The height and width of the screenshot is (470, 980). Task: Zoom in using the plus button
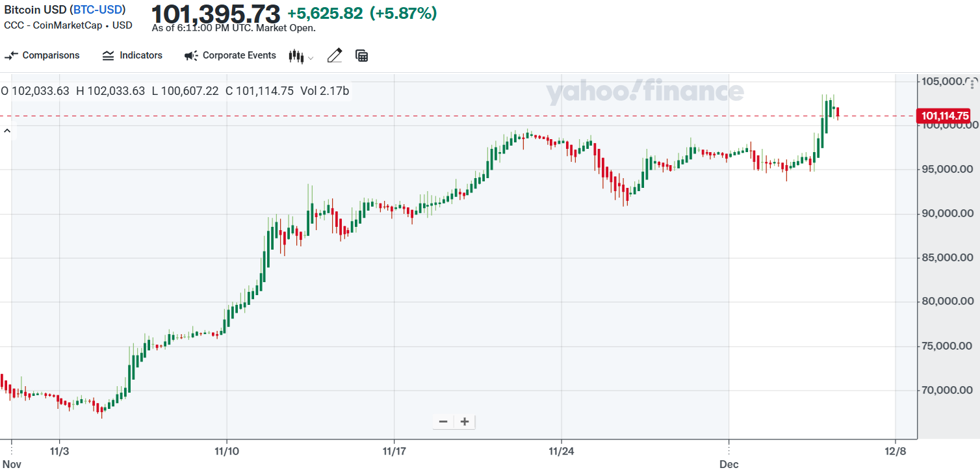pos(464,421)
